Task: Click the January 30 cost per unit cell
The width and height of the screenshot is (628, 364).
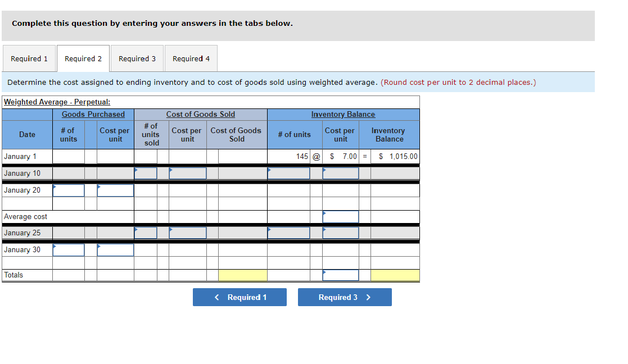Action: [x=115, y=249]
